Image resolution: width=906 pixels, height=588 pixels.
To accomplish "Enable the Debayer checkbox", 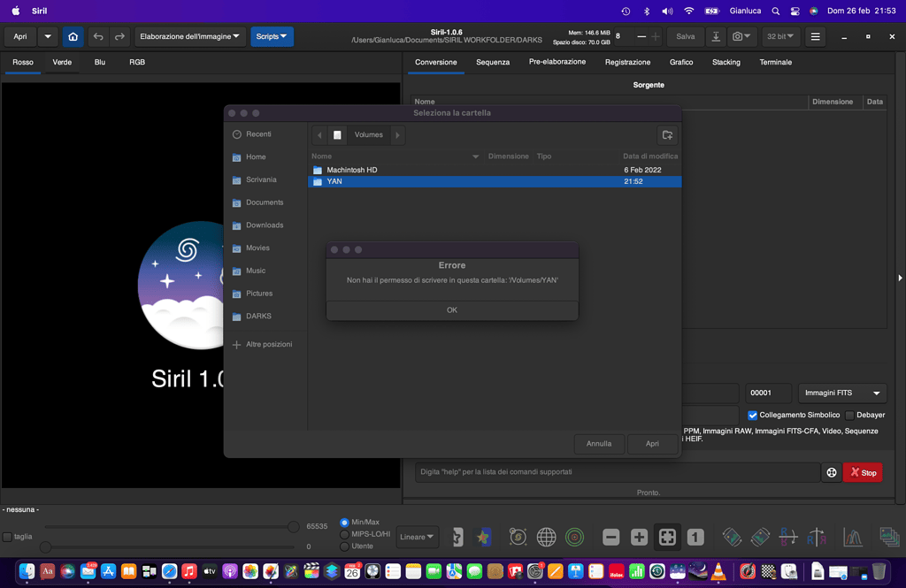I will pyautogui.click(x=847, y=415).
